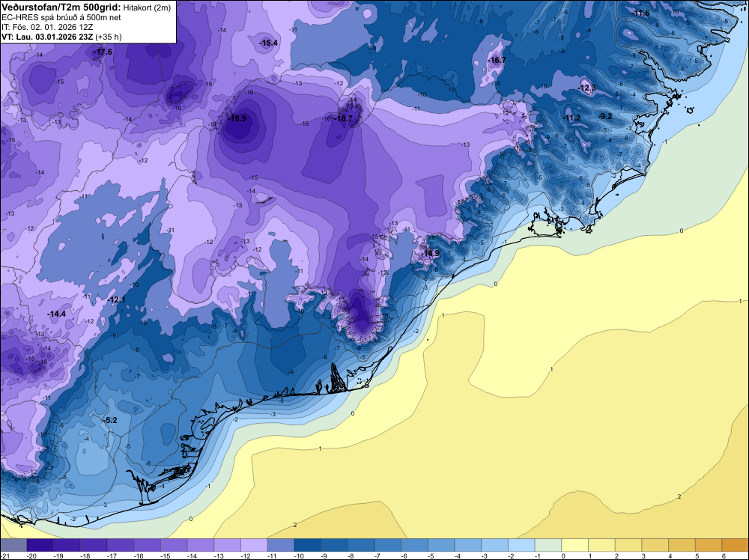
Task: Click the 'VT: Lau. 03.01.2026 23Z' valid time
Action: [x=47, y=37]
